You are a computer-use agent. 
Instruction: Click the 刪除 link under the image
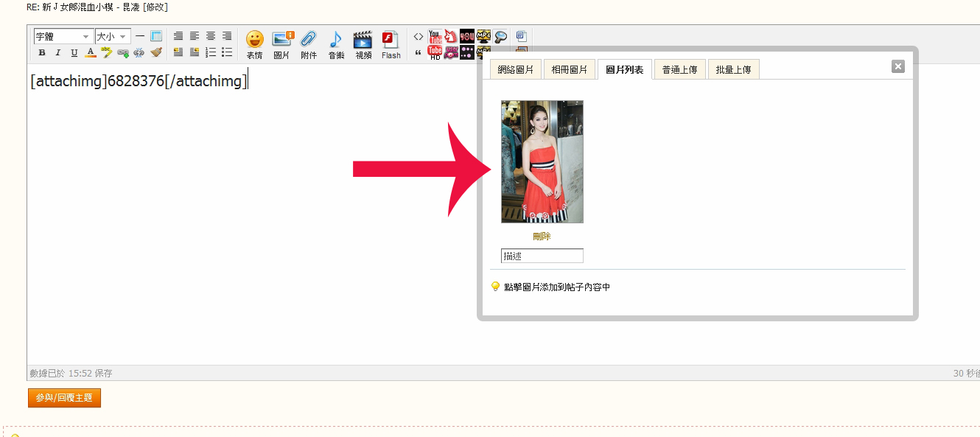(542, 237)
